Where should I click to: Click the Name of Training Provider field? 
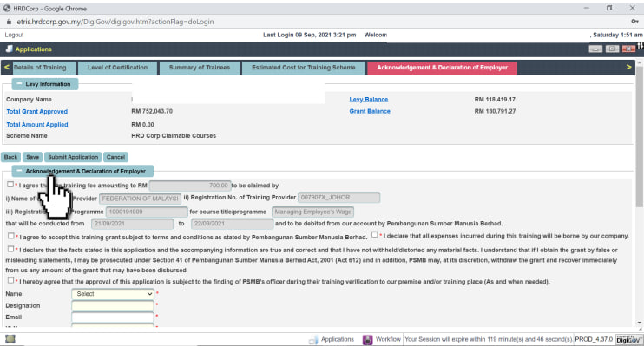click(x=140, y=199)
